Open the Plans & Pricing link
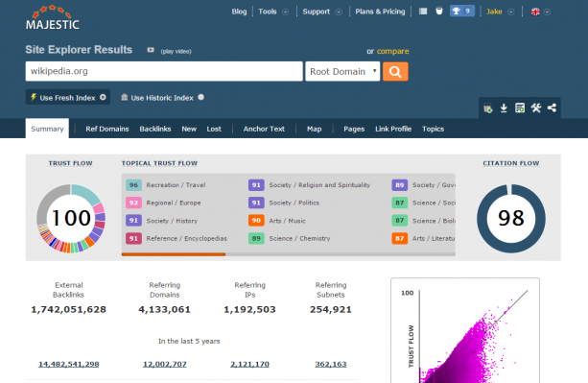Screen dimensions: 588x383 coord(380,12)
